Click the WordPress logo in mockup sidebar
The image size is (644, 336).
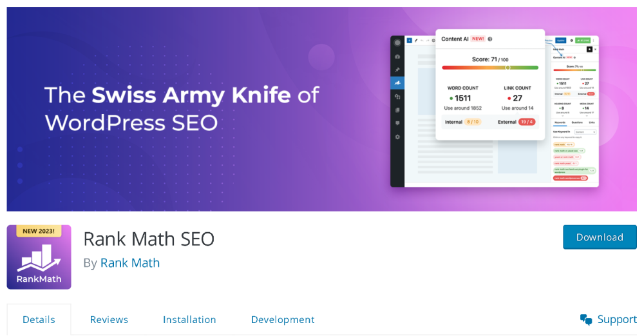tap(397, 43)
